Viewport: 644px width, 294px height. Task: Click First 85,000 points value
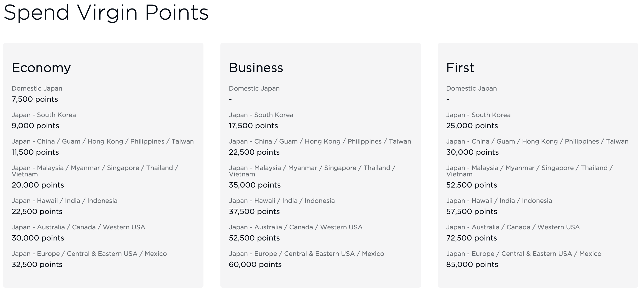click(472, 265)
